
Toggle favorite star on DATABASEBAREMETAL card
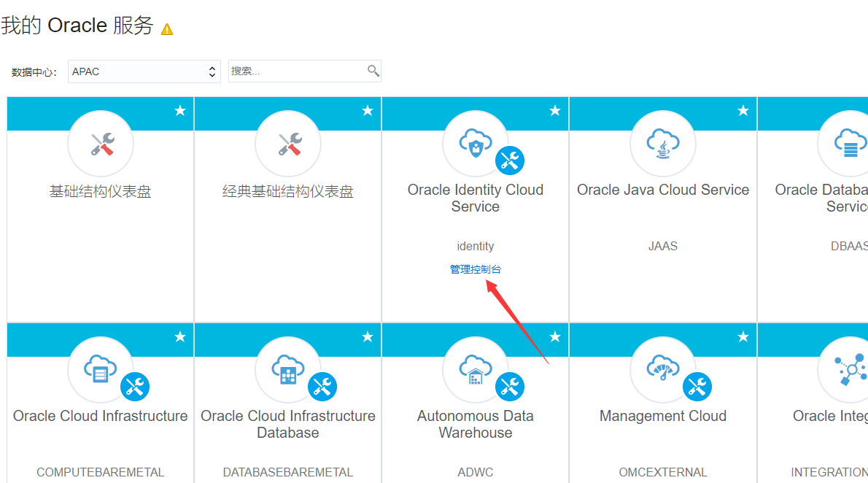[368, 337]
